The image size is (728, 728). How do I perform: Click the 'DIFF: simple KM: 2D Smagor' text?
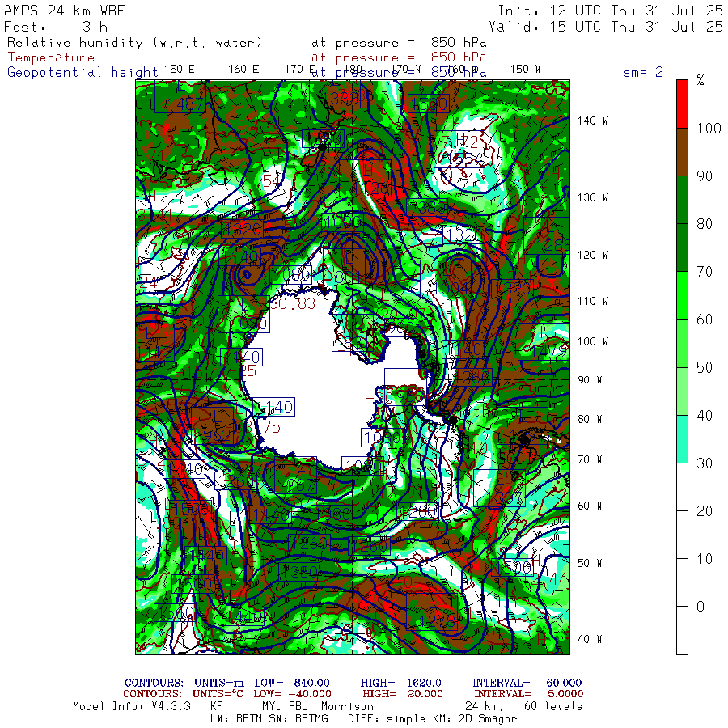(x=432, y=719)
